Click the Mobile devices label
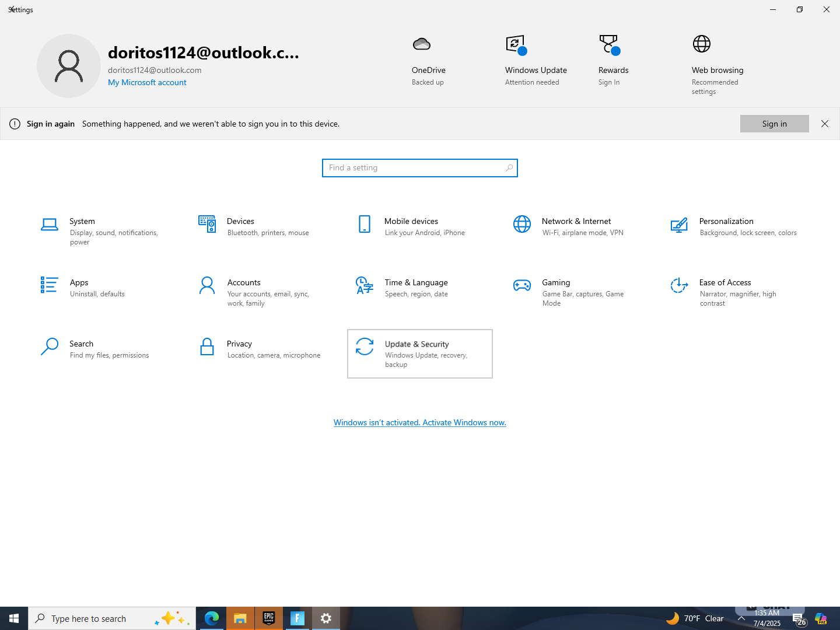Screen dimensions: 840x630 (411, 221)
